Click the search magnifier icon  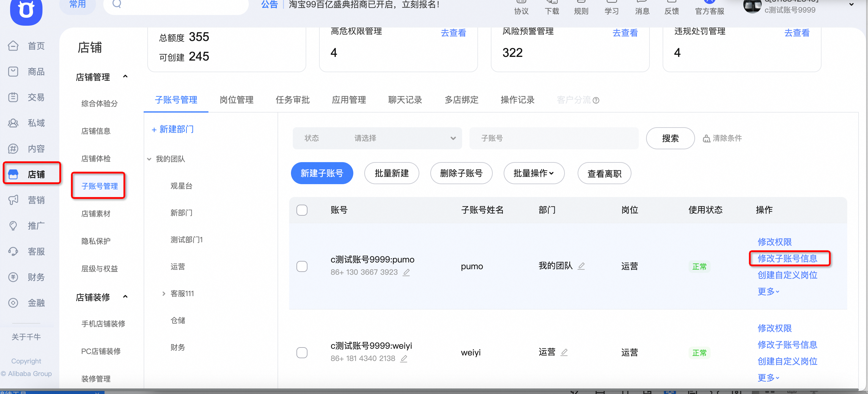(117, 3)
